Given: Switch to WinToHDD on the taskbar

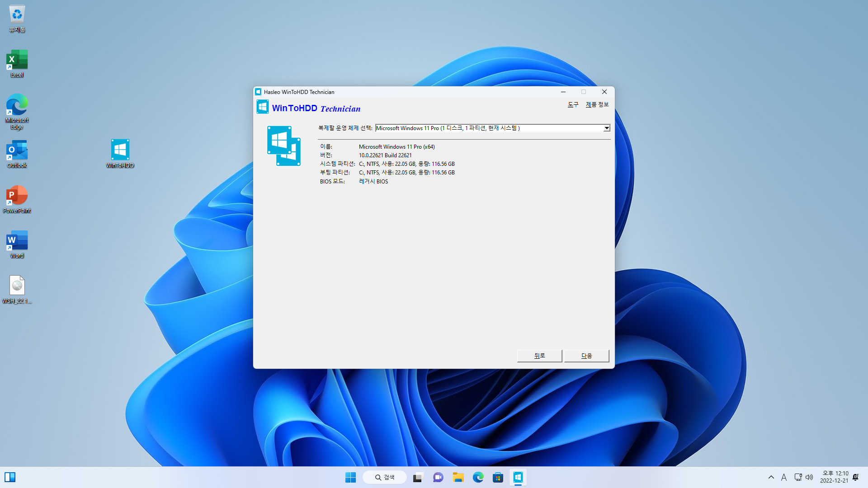Looking at the screenshot, I should (518, 477).
